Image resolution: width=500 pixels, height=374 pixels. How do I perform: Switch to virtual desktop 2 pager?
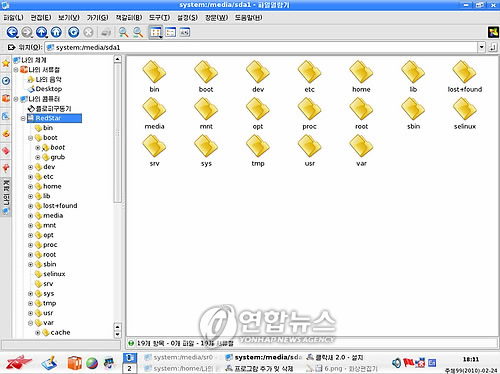[x=130, y=368]
